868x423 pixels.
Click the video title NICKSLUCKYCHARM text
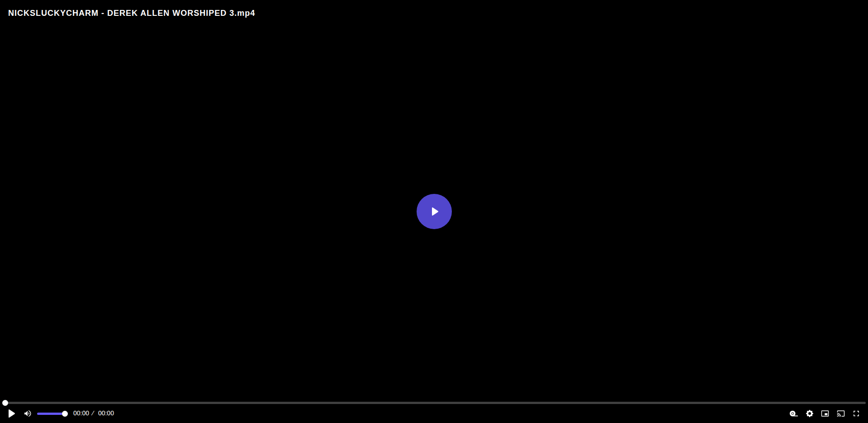pyautogui.click(x=53, y=13)
